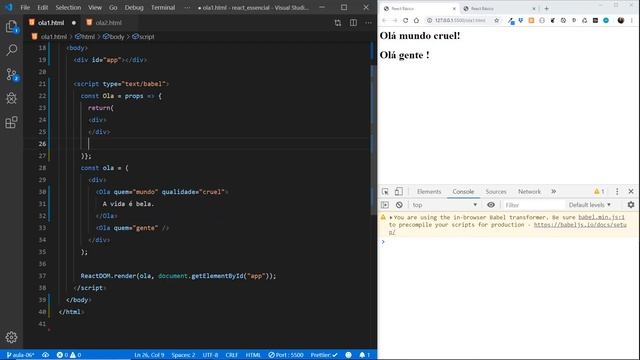The image size is (640, 360).
Task: Change the Spaces: 2 indentation
Action: pyautogui.click(x=183, y=355)
